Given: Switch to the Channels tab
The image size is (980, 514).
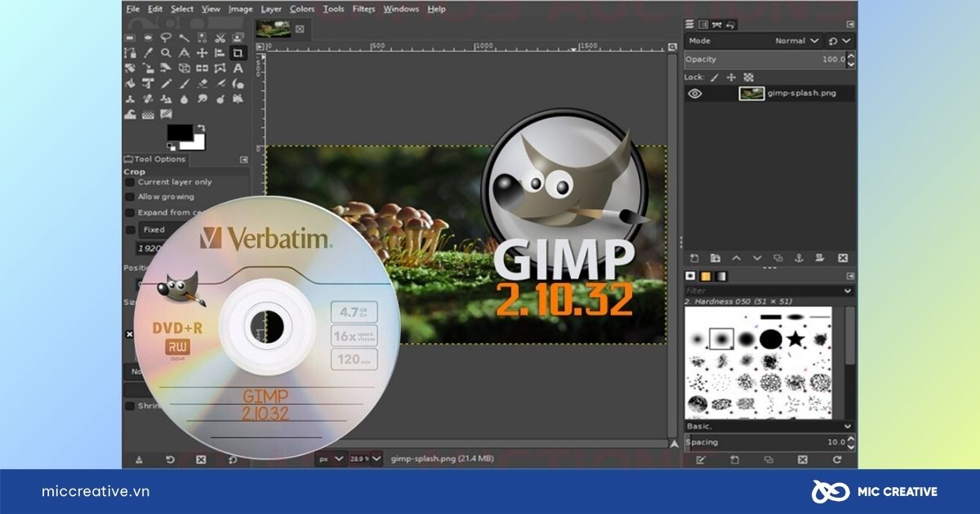Looking at the screenshot, I should tap(703, 24).
